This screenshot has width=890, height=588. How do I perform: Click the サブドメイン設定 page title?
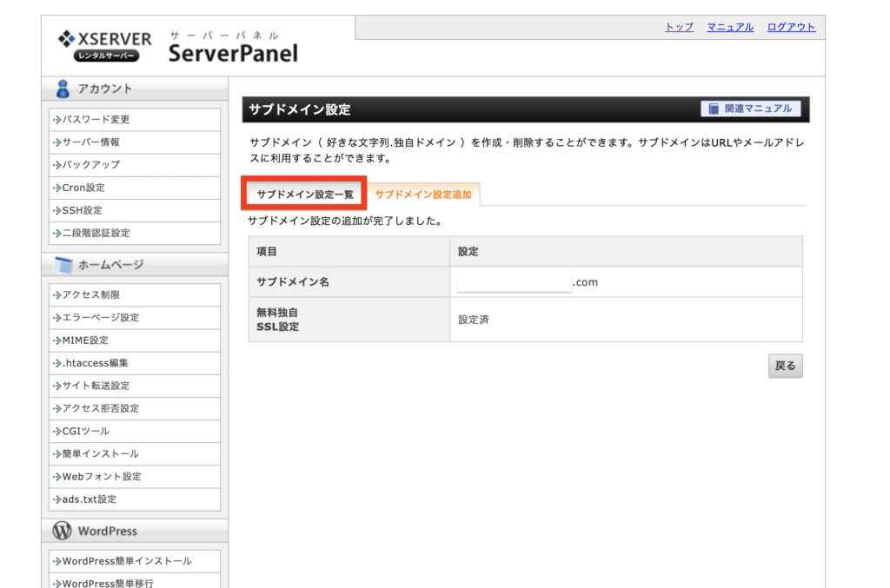click(x=300, y=109)
